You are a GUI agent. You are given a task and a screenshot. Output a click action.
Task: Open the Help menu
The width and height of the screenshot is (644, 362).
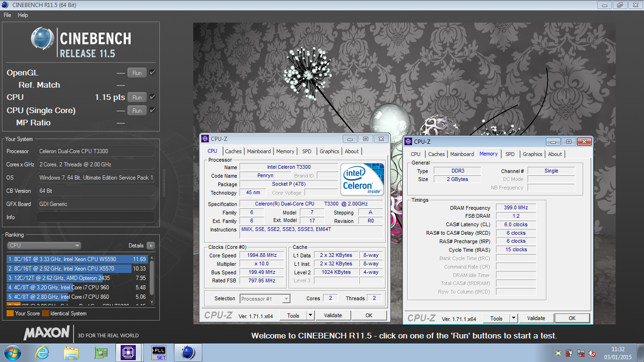(23, 15)
